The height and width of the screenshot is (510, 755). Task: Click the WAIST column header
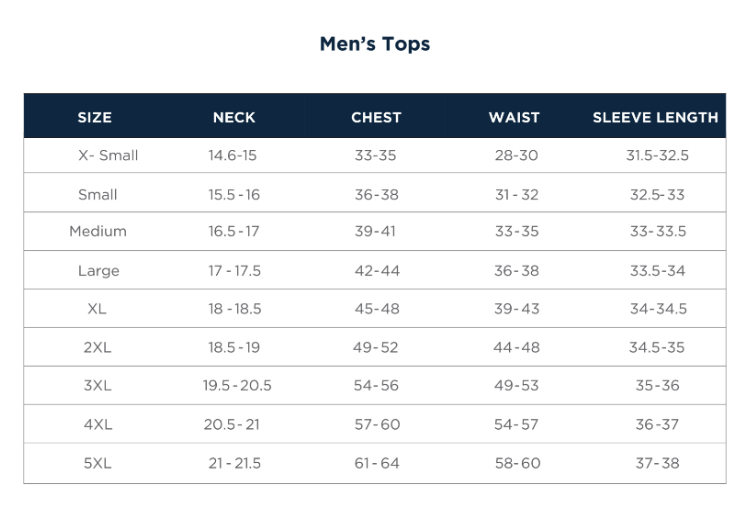point(514,117)
